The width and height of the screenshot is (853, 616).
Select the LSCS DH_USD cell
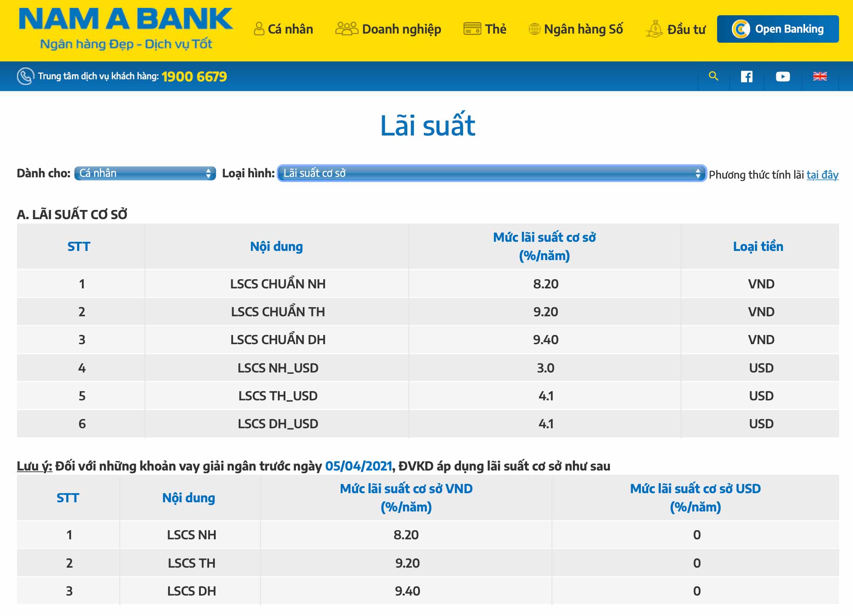click(278, 423)
